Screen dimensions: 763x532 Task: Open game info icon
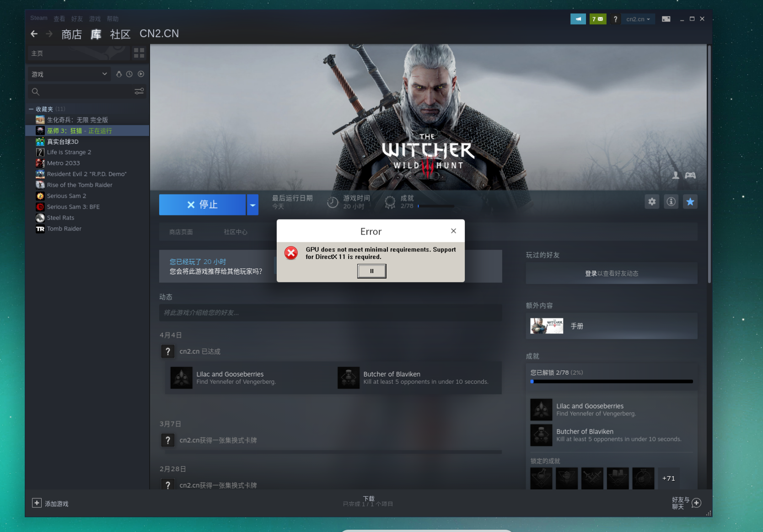pyautogui.click(x=671, y=202)
